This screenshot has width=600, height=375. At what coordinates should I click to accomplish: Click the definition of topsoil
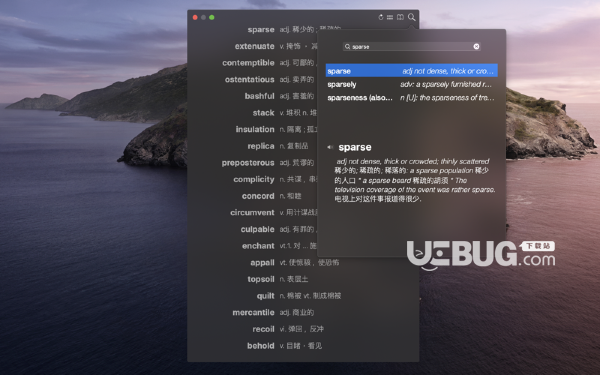coord(293,279)
